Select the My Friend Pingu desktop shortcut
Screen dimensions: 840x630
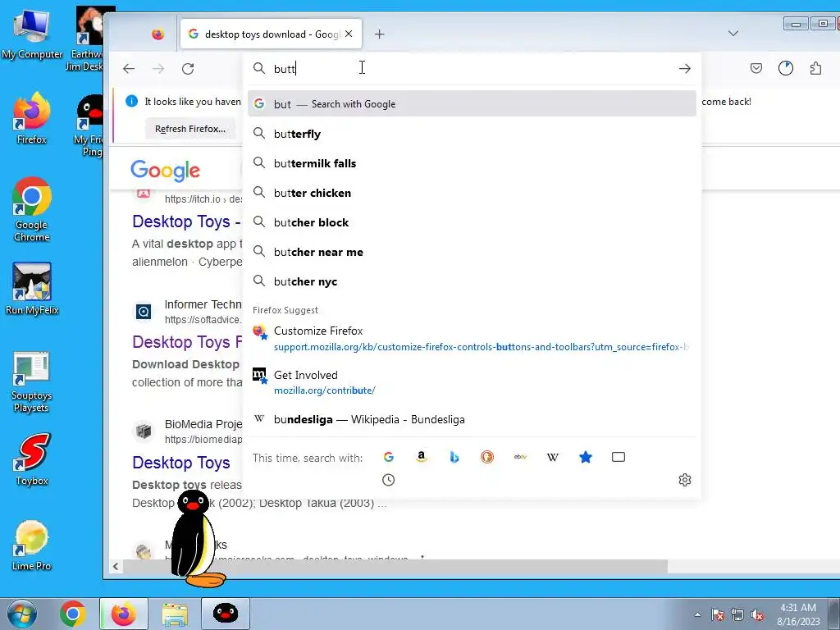coord(89,126)
